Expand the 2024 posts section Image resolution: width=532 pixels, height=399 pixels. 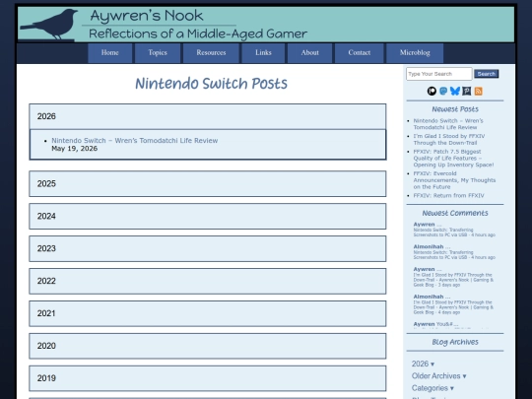[x=208, y=216]
